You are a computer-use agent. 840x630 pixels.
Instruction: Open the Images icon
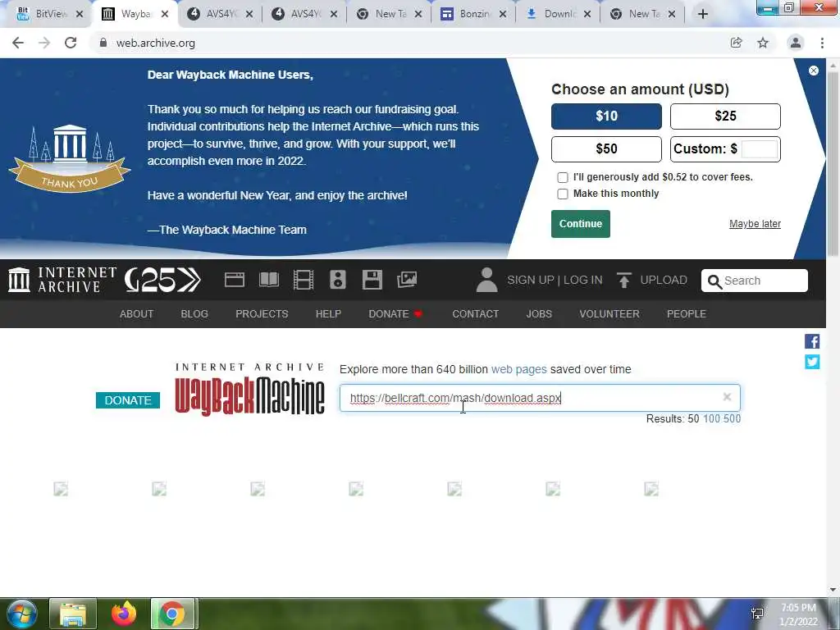[x=407, y=280]
